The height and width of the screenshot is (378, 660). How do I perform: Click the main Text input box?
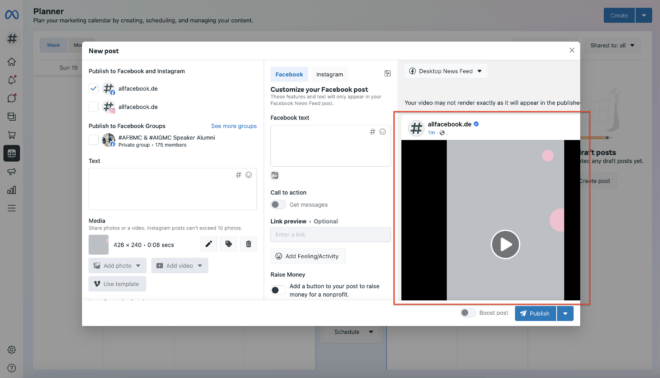click(173, 189)
